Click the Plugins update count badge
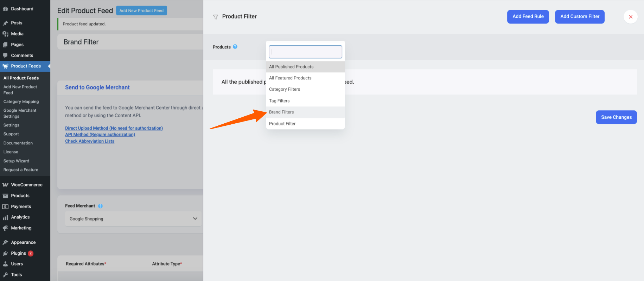 [x=31, y=253]
